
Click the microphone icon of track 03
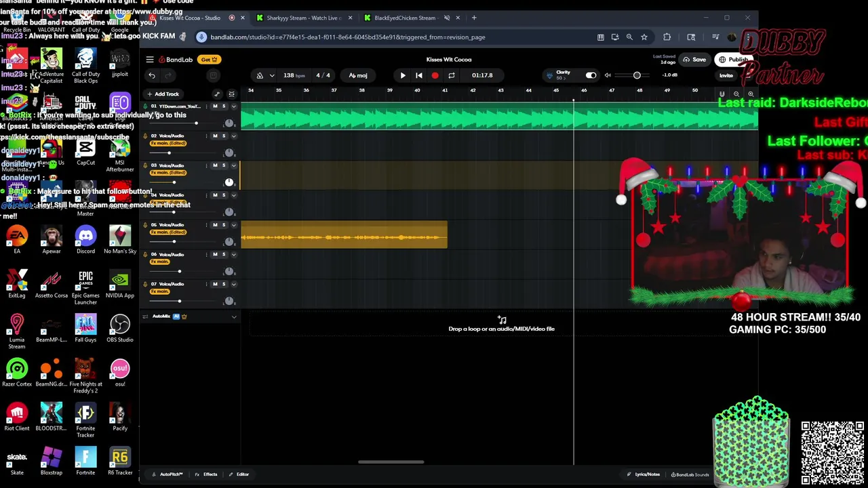click(x=145, y=165)
